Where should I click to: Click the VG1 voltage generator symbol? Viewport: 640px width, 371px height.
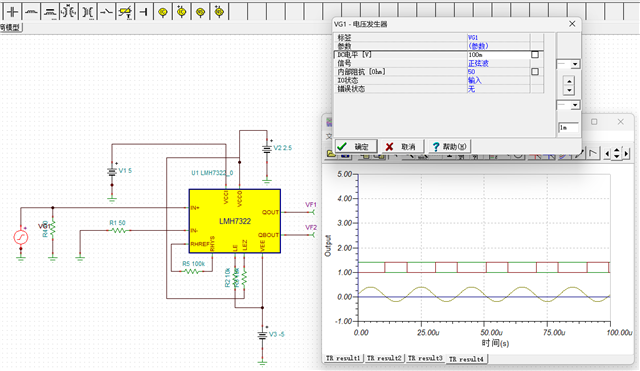pos(21,237)
